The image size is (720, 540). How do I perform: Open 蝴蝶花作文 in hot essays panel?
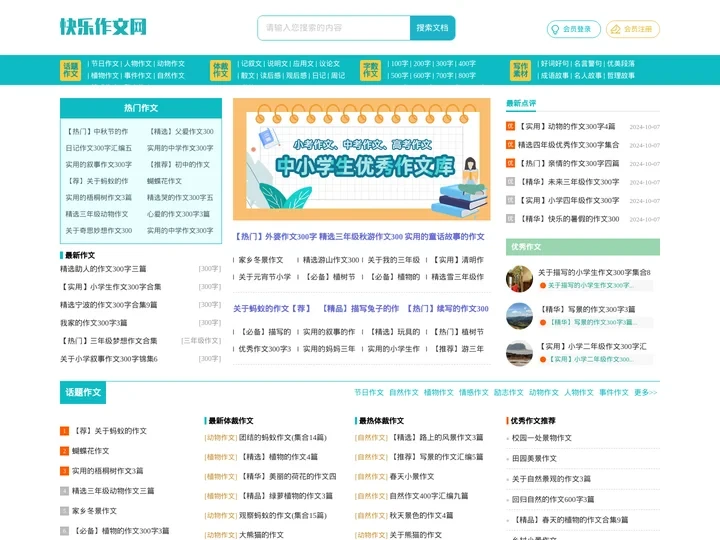coord(164,181)
